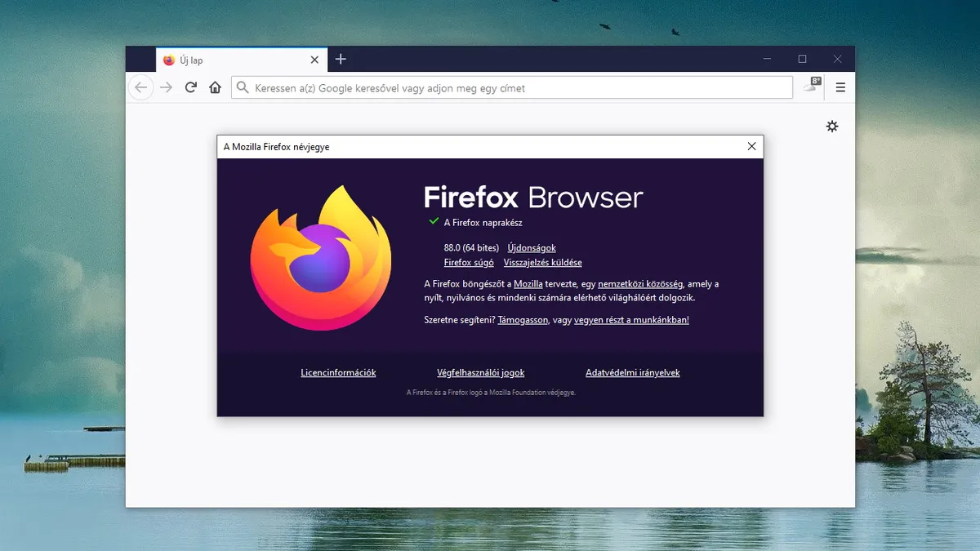Screen dimensions: 980x551
Task: Go to the home page
Action: click(215, 87)
